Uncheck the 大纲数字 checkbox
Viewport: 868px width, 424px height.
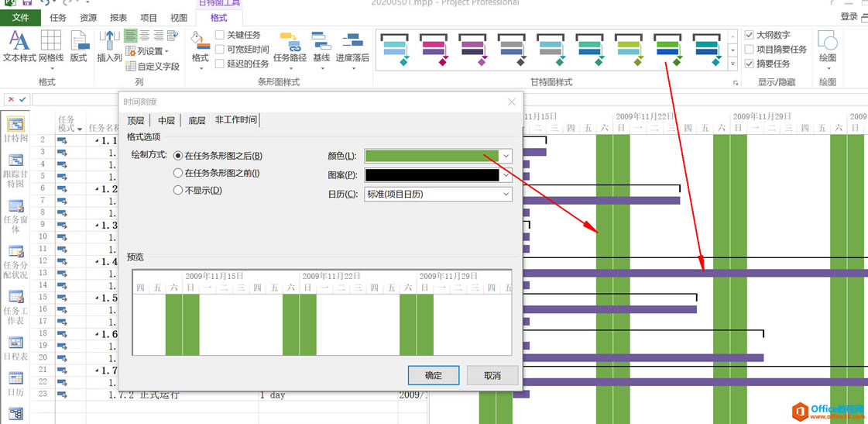pos(749,35)
